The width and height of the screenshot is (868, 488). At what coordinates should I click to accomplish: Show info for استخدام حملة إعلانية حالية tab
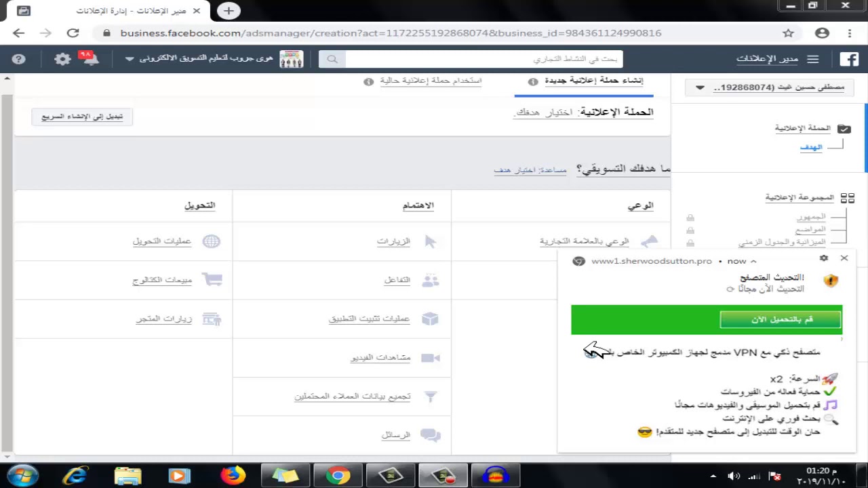click(368, 81)
